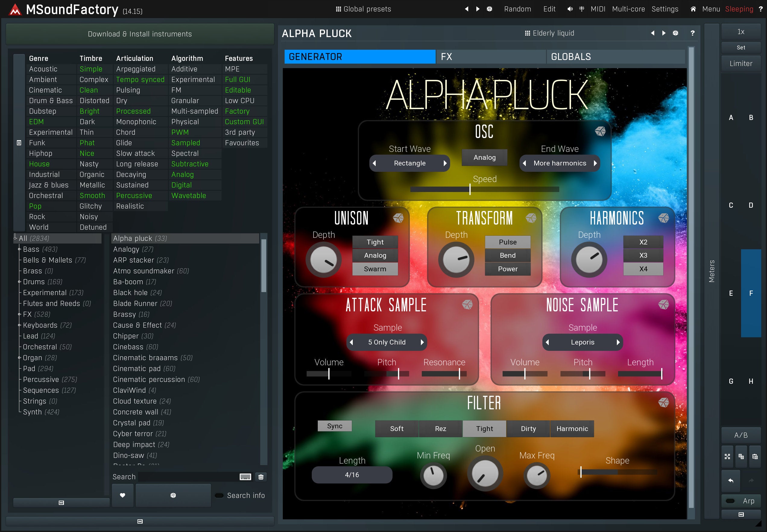The image size is (767, 532).
Task: Enable the Arp toggle
Action: pyautogui.click(x=730, y=501)
